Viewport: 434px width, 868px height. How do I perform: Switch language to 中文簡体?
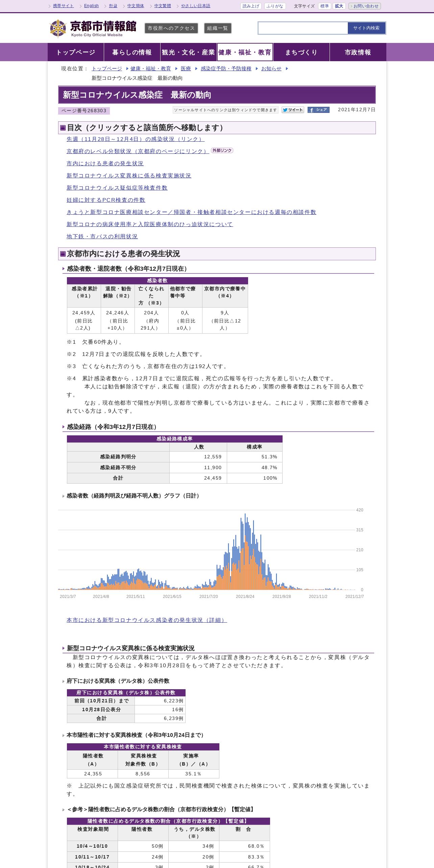[136, 6]
